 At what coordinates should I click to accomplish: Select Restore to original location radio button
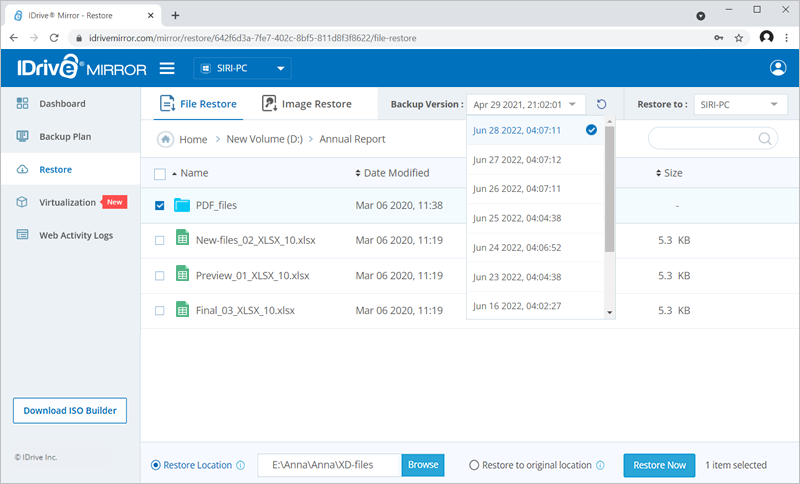click(474, 465)
